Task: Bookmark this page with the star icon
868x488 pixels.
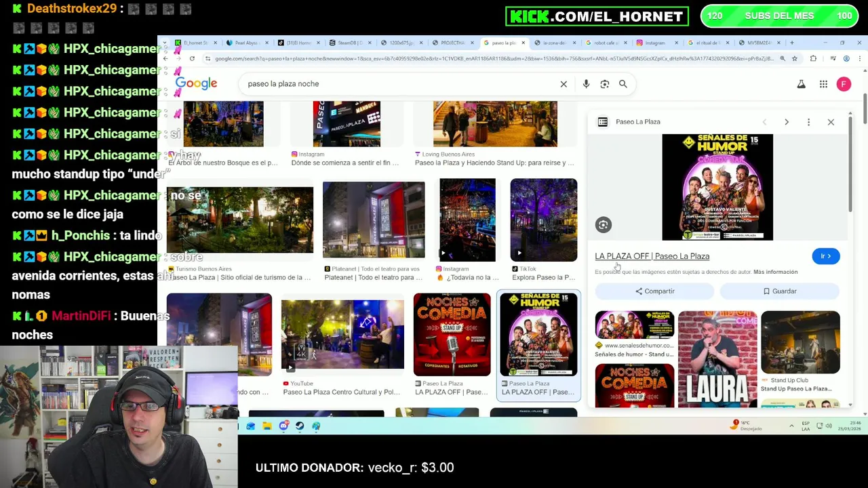Action: point(795,59)
